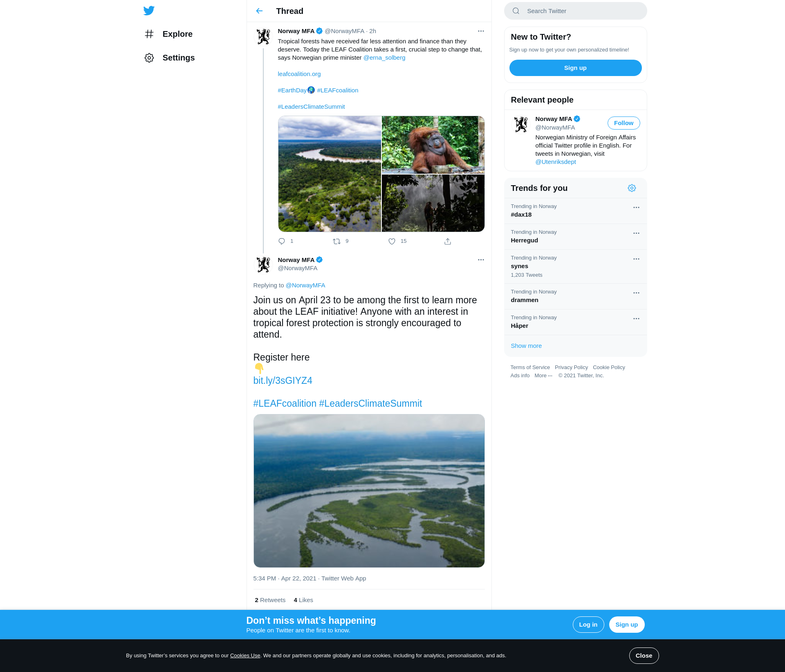The height and width of the screenshot is (672, 785).
Task: Close the cookie notice banner
Action: tap(644, 656)
